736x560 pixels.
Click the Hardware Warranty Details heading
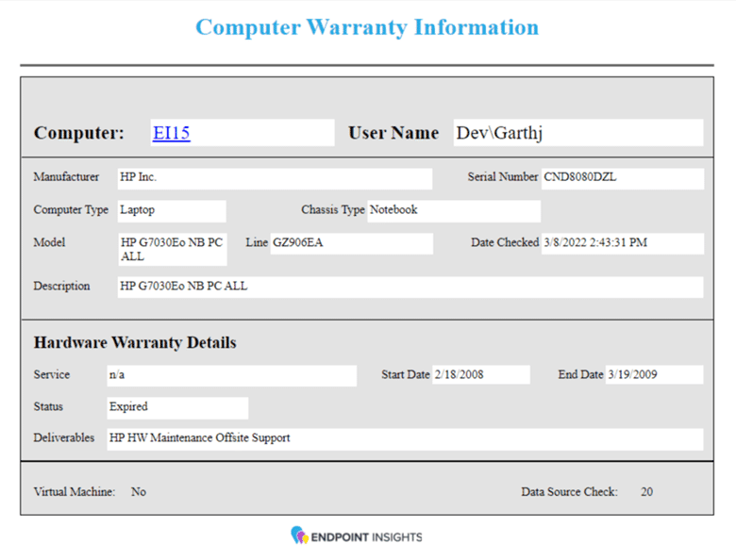coord(135,342)
